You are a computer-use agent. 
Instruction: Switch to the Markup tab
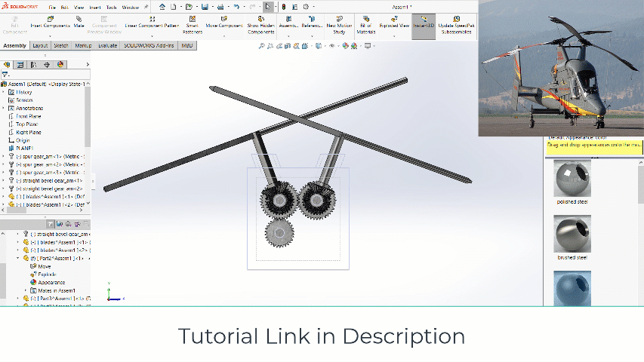pyautogui.click(x=83, y=45)
